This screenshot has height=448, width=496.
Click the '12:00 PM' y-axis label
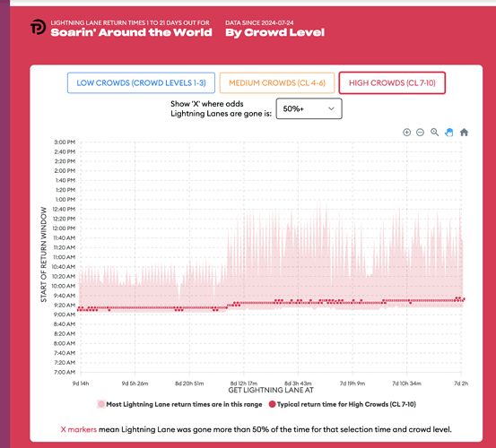coord(65,228)
